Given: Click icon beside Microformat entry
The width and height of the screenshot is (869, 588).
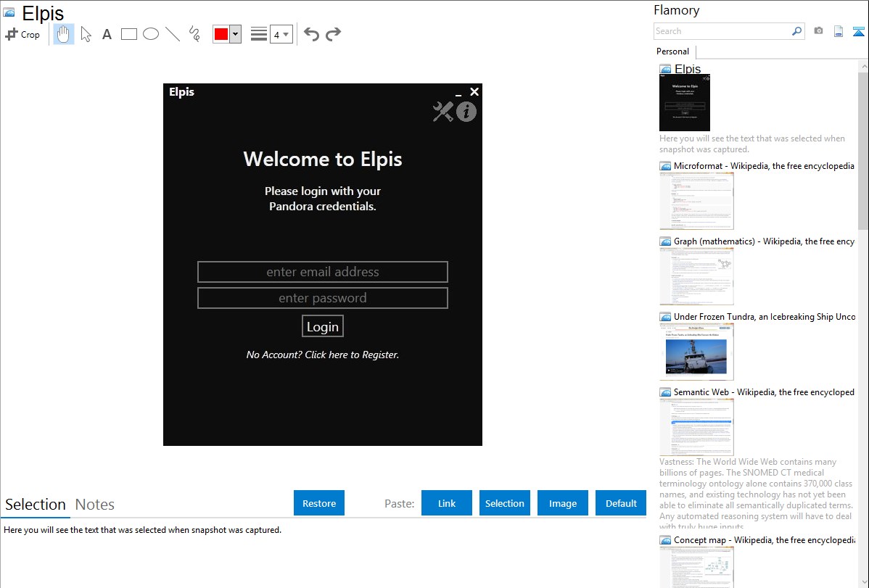Looking at the screenshot, I should tap(665, 166).
